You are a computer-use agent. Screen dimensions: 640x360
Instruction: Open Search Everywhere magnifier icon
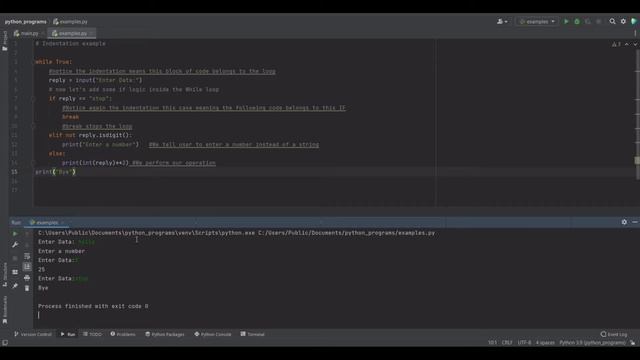tap(612, 21)
